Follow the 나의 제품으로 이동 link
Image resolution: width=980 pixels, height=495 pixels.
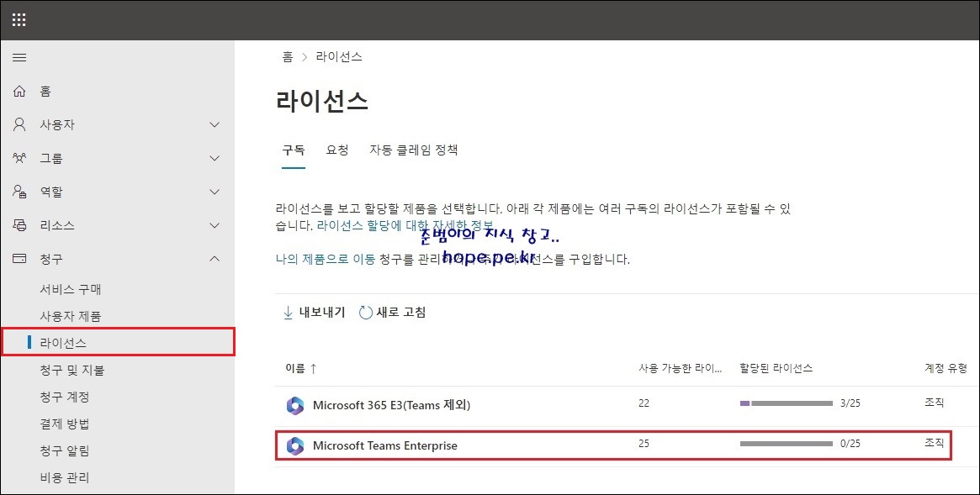[326, 259]
